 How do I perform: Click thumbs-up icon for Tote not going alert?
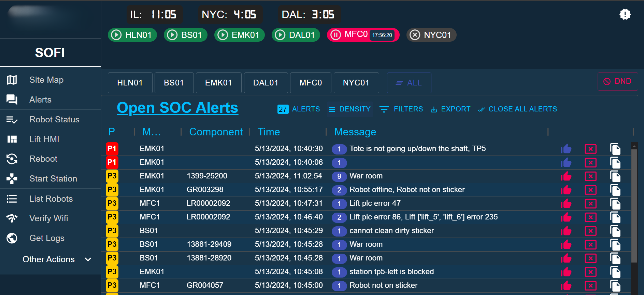tap(566, 149)
